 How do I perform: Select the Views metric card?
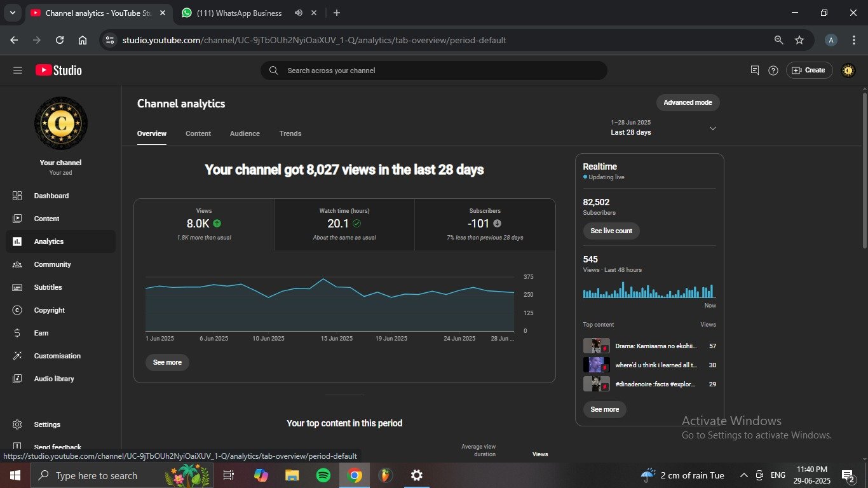pyautogui.click(x=204, y=225)
